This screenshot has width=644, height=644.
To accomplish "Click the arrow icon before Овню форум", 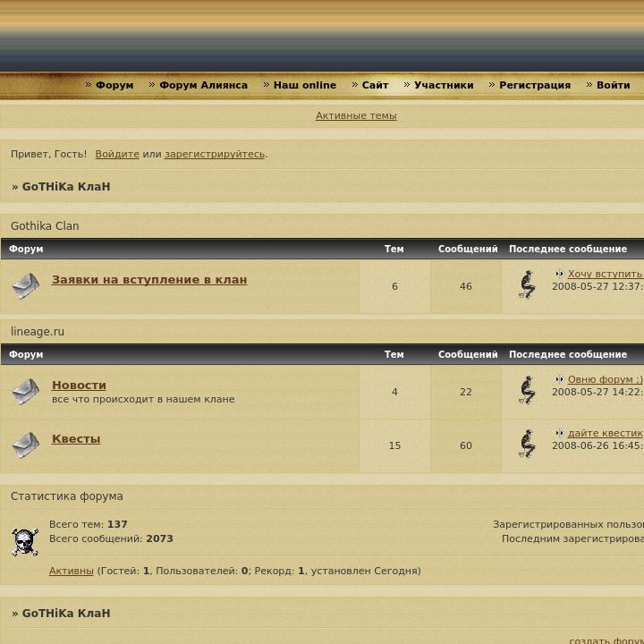I will 560,379.
